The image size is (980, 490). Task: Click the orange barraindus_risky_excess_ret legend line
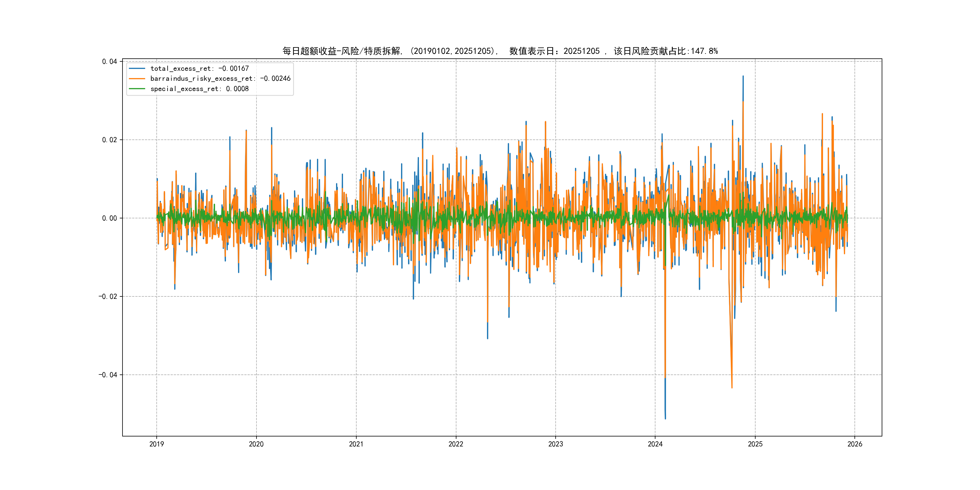pos(137,79)
